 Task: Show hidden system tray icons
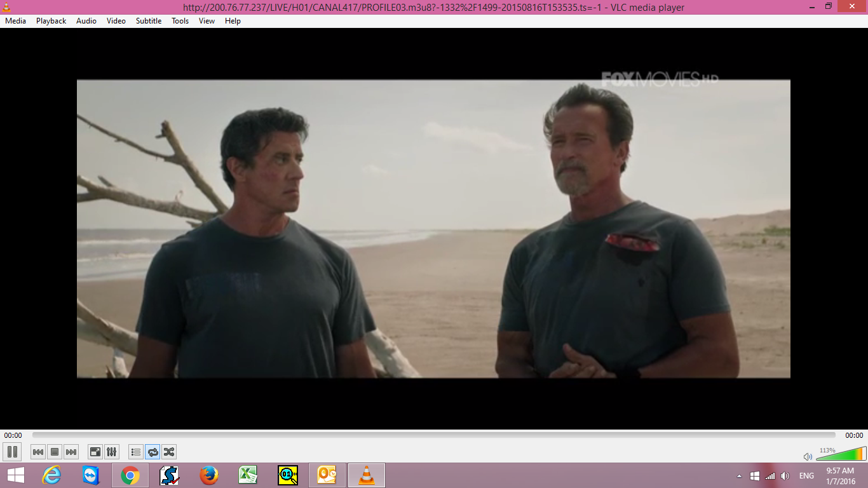click(739, 476)
